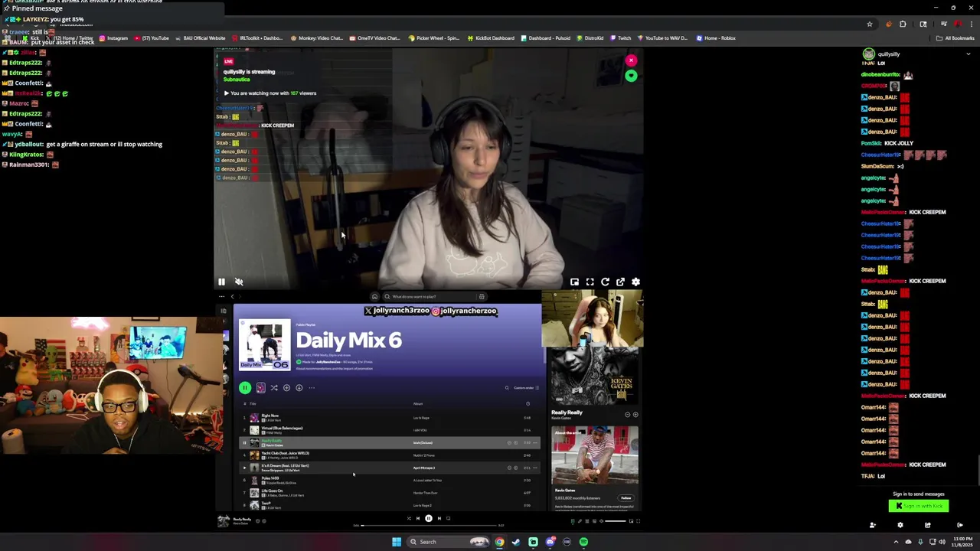Open the Browse icon in the Spotify search bar
Viewport: 980px width, 551px height.
point(482,296)
